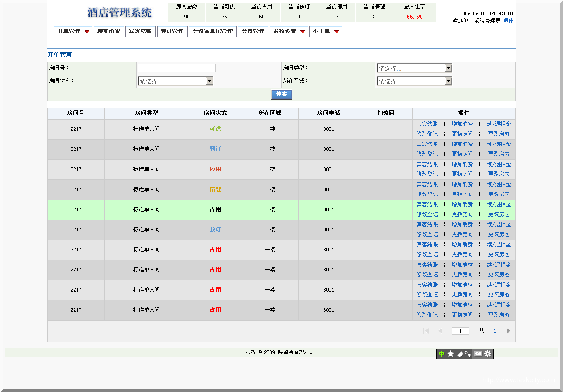Open the IME soft keyboard icon
This screenshot has width=563, height=392.
coord(478,354)
